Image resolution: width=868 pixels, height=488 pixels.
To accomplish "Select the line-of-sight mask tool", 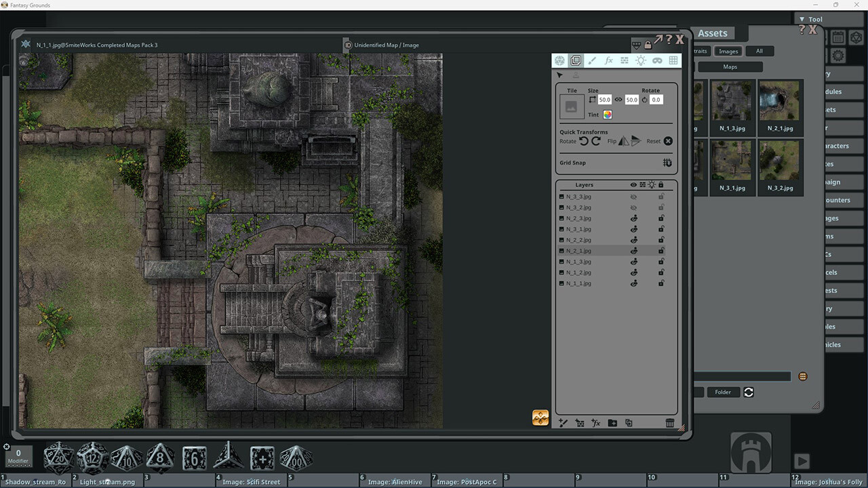I will click(657, 61).
